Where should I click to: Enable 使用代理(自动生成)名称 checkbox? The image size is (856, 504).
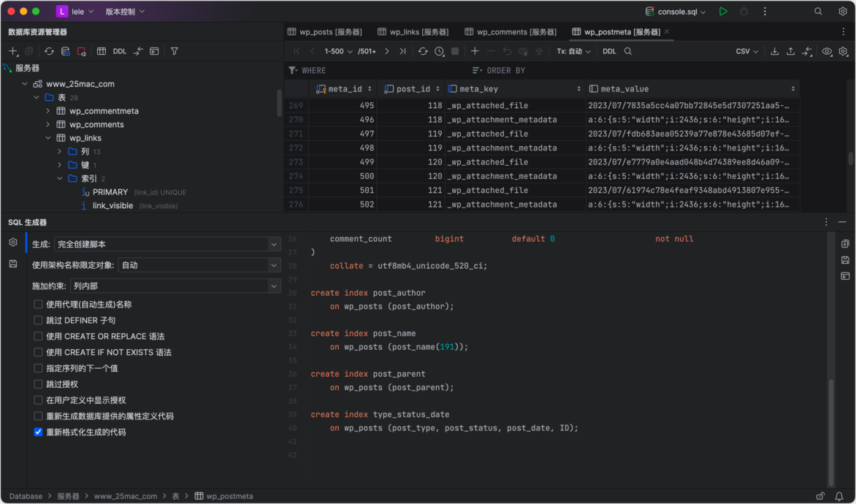pos(38,304)
